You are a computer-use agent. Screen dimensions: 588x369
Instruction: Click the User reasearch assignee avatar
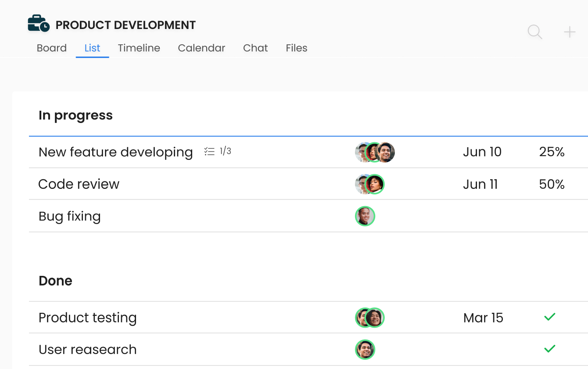[365, 350]
